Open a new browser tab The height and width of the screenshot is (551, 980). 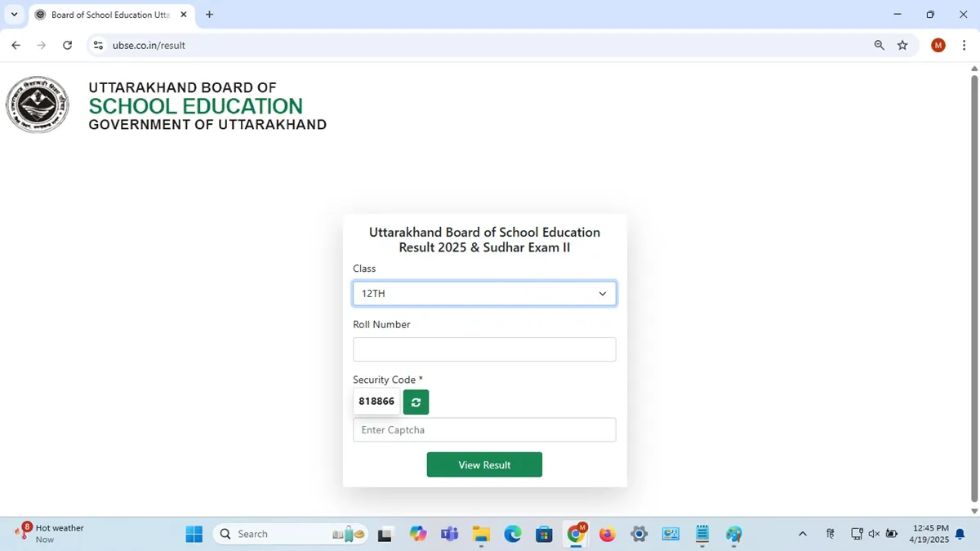click(210, 15)
